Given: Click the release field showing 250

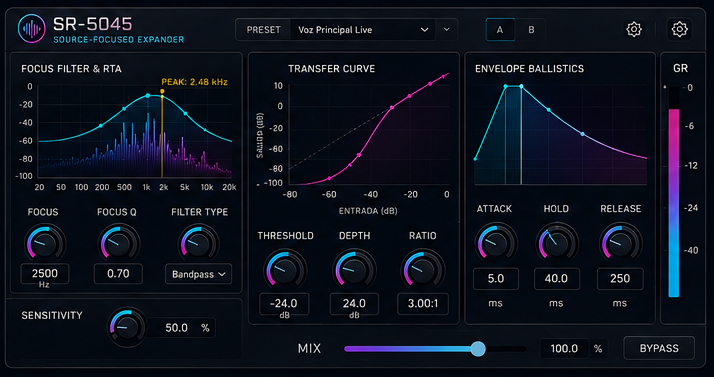Looking at the screenshot, I should pos(620,279).
